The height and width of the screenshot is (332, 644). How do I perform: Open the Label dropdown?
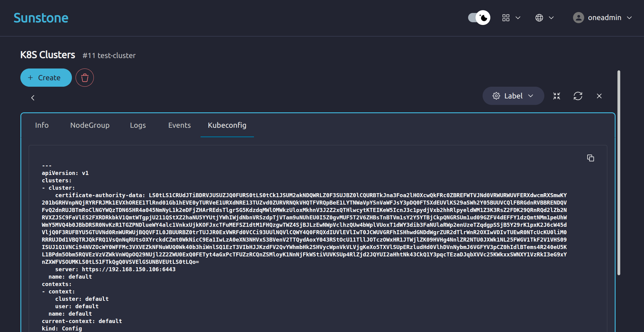tap(513, 96)
